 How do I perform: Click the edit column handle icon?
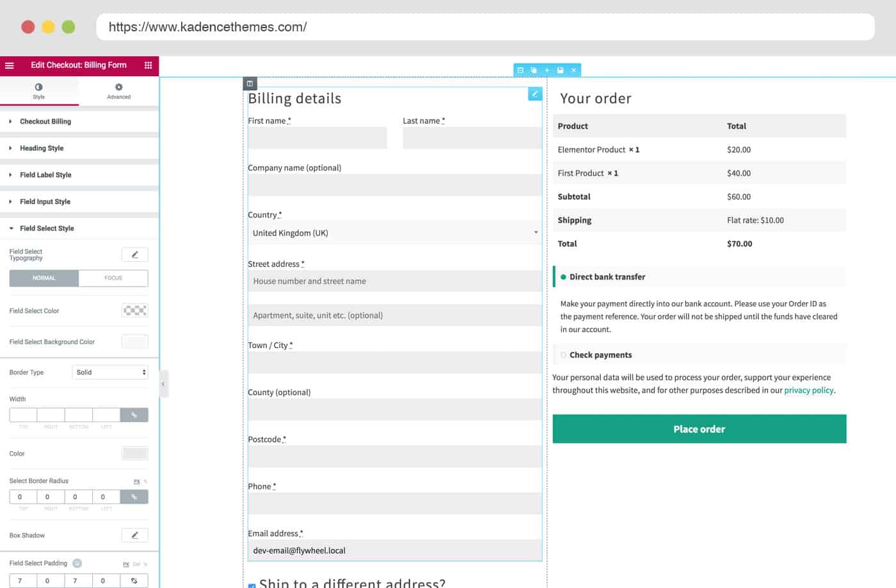point(250,84)
